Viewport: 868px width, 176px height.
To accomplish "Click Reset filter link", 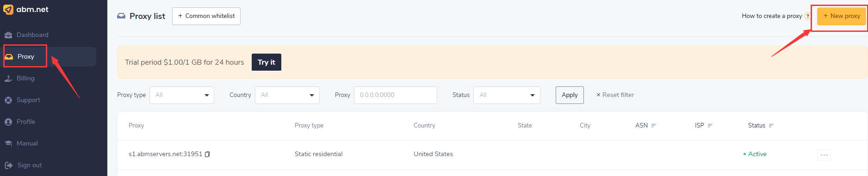I will pos(615,95).
